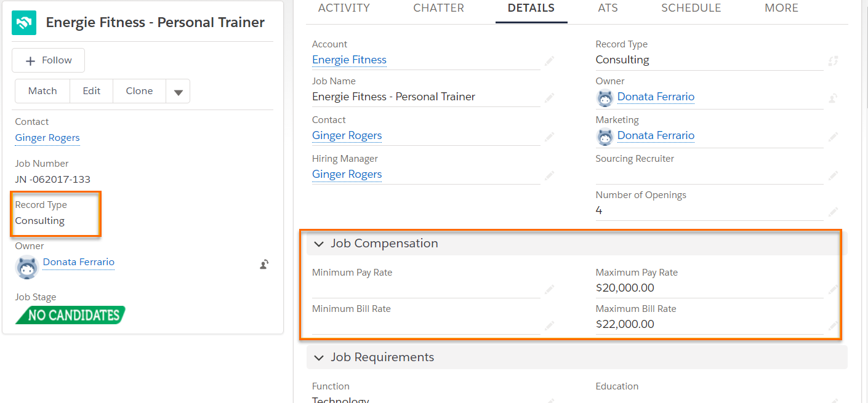Switch to the ACTIVITY tab
Screen dimensions: 868x403
click(x=344, y=8)
